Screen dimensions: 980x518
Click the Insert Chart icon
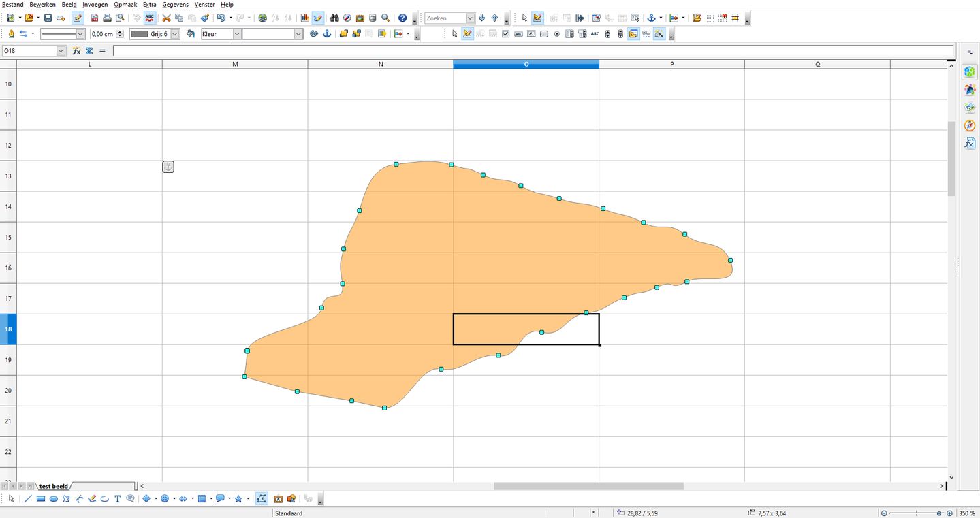(304, 18)
